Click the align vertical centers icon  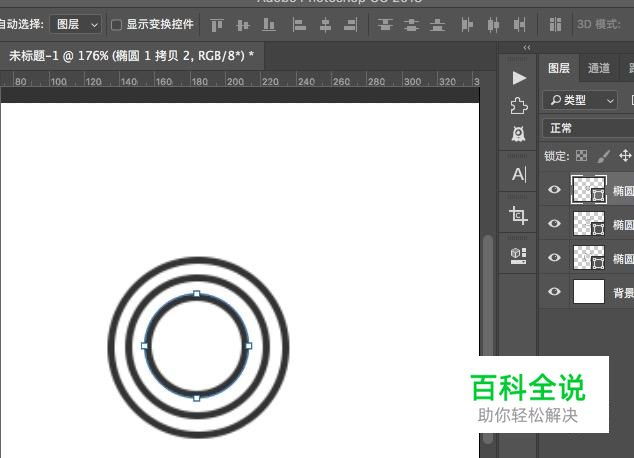243,25
